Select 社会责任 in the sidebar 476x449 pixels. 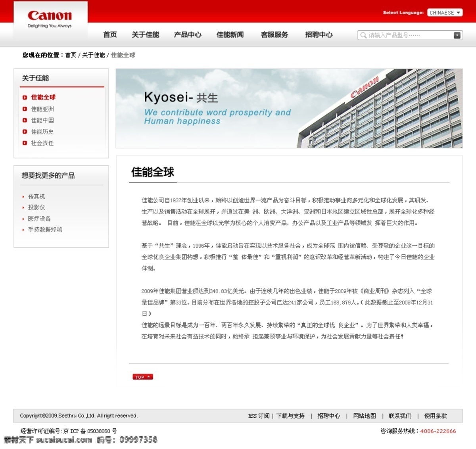point(42,143)
